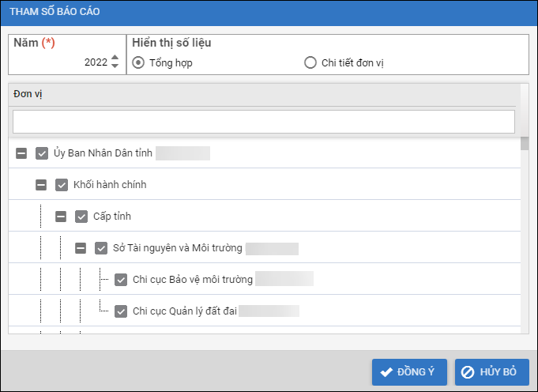Click the Đơn vị search filter box
Image resolution: width=538 pixels, height=392 pixels.
click(x=263, y=122)
